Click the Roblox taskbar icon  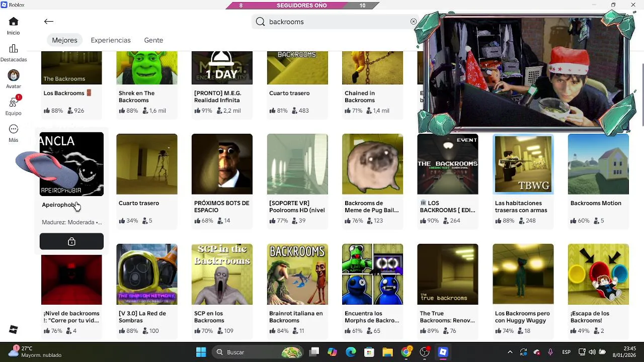coord(443,352)
